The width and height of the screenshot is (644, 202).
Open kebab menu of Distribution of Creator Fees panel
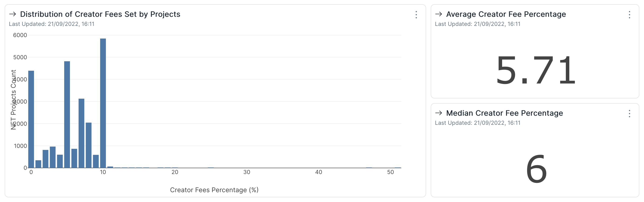(x=416, y=15)
